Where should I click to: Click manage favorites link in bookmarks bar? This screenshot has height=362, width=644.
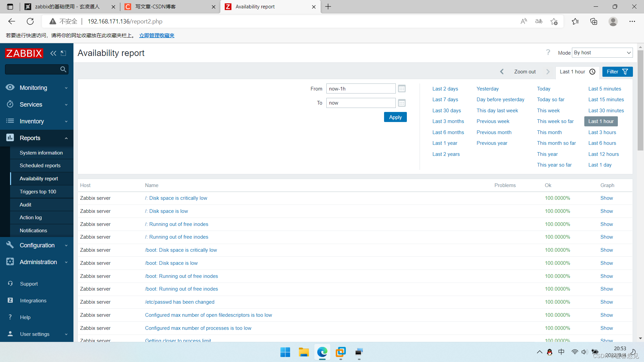pyautogui.click(x=157, y=36)
